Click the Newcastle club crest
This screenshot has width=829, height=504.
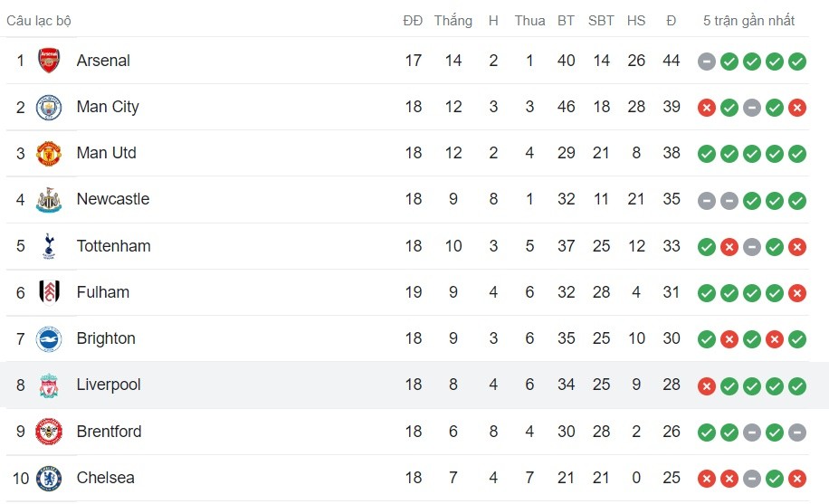click(49, 199)
